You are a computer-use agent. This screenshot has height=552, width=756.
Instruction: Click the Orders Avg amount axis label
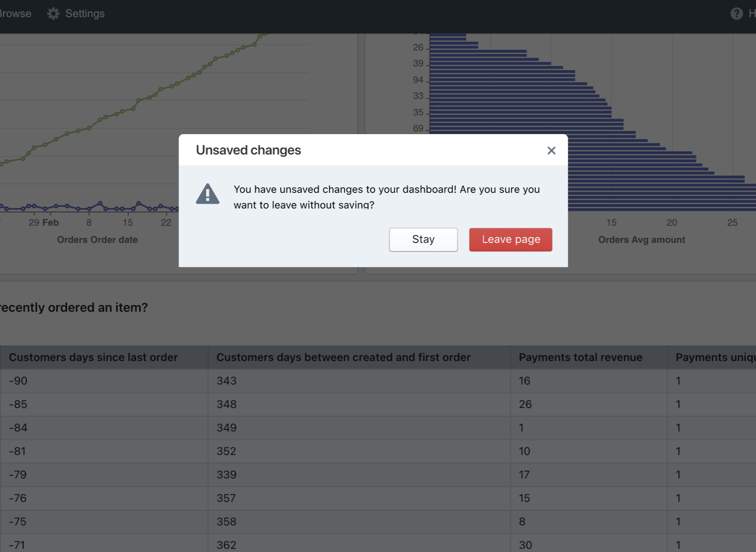[x=641, y=240]
